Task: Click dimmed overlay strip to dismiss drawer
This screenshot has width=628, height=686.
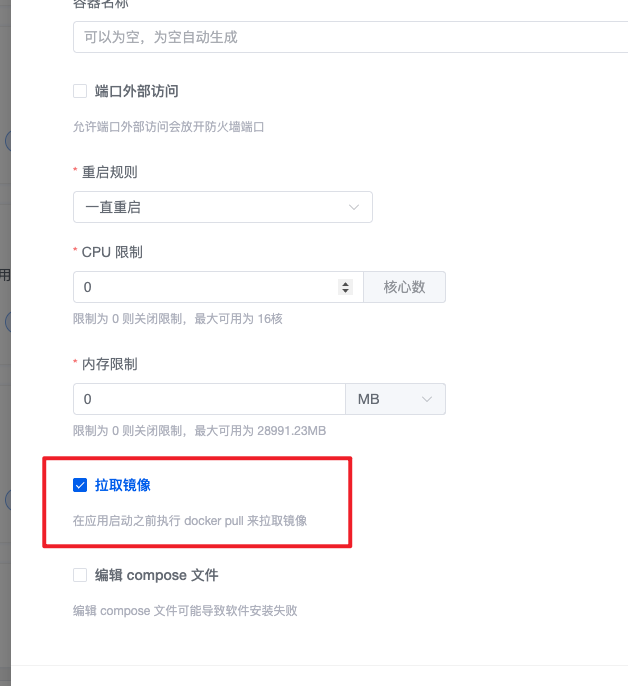Action: click(x=5, y=343)
